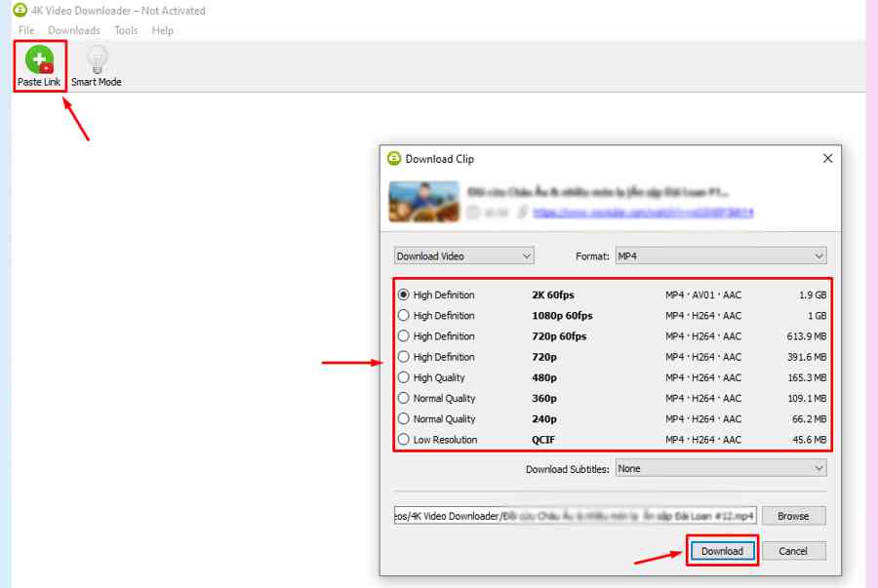
Task: Pick the 360p Normal Quality option
Action: tap(404, 398)
